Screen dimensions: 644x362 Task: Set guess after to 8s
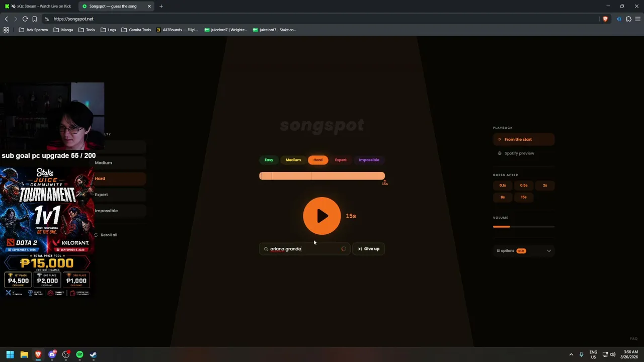pyautogui.click(x=503, y=197)
